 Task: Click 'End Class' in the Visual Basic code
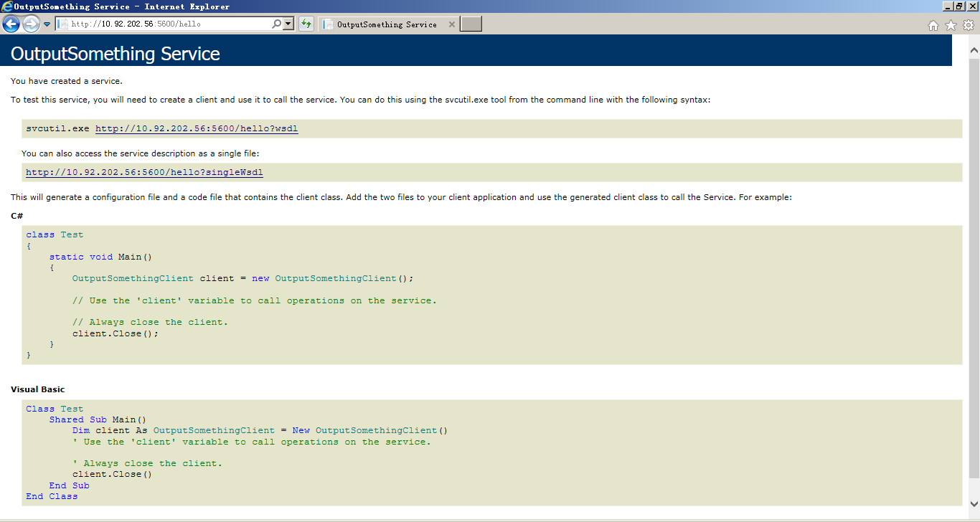pos(52,496)
